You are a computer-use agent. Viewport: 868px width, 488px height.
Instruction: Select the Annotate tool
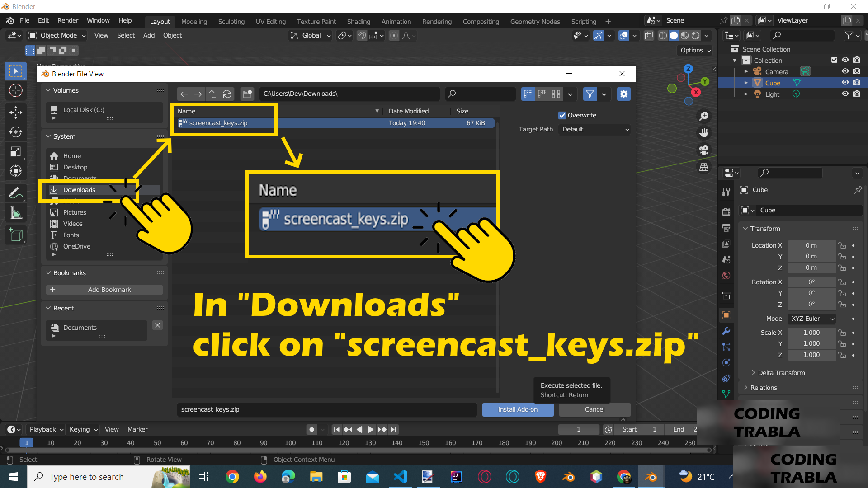(16, 193)
